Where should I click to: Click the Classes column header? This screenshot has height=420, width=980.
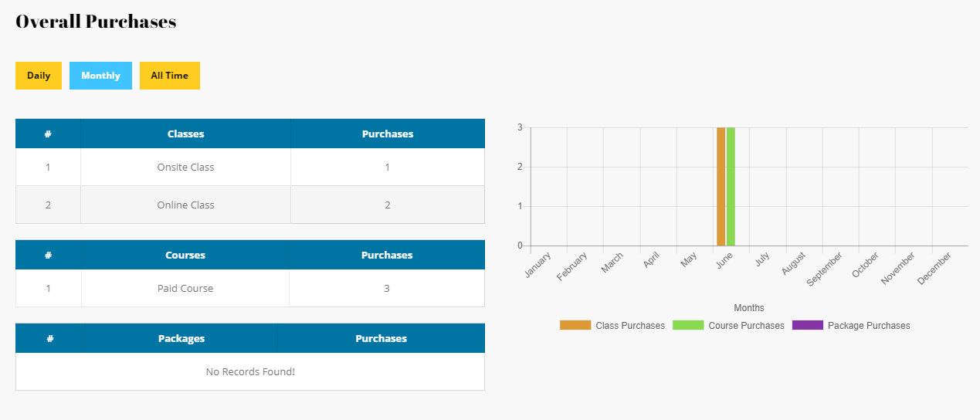[x=185, y=134]
